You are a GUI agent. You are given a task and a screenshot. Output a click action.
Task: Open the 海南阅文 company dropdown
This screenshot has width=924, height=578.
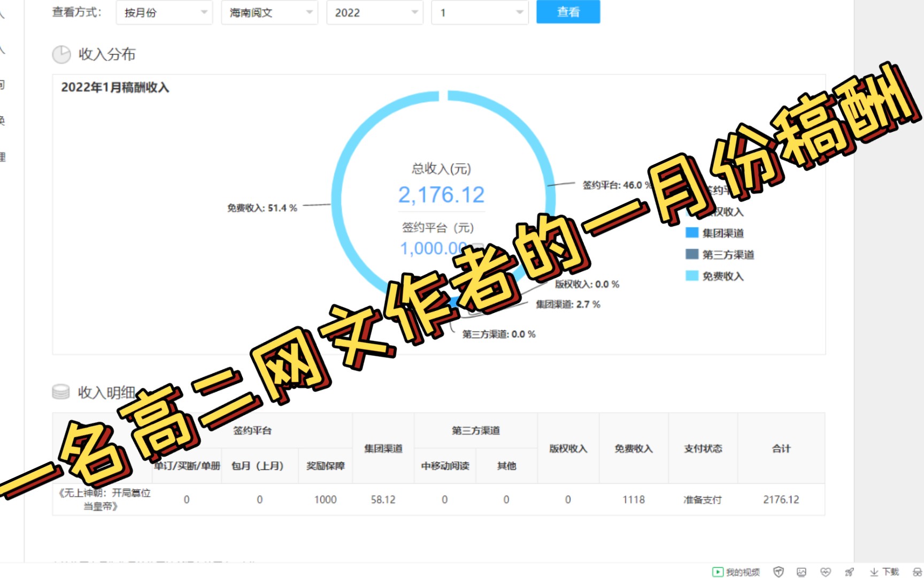pyautogui.click(x=269, y=13)
